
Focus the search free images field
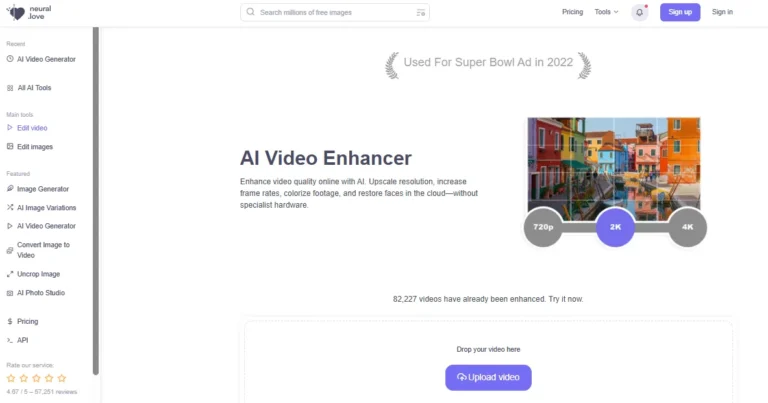335,12
